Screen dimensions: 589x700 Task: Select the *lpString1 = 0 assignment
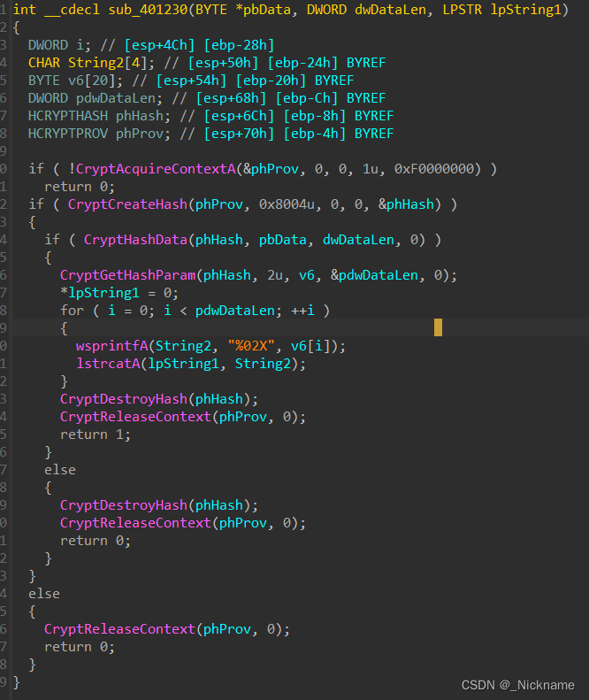point(119,293)
